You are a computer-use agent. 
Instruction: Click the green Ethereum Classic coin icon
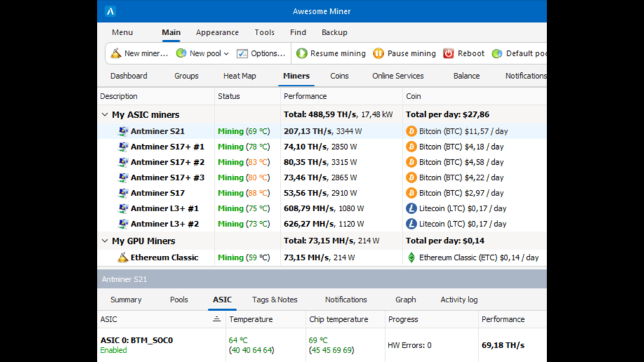(411, 257)
